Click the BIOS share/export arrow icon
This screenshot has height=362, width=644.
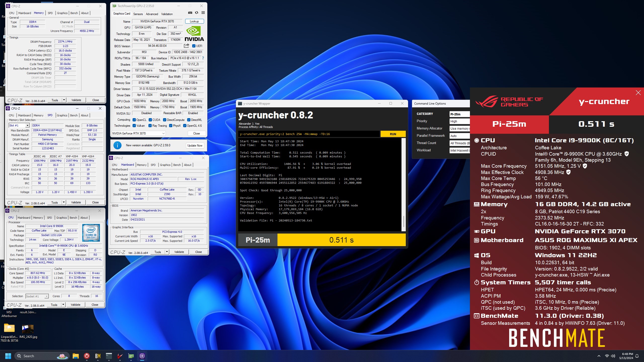(186, 46)
